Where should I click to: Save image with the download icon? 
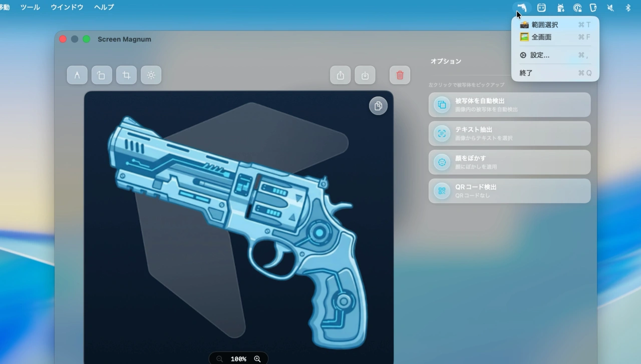pyautogui.click(x=365, y=75)
